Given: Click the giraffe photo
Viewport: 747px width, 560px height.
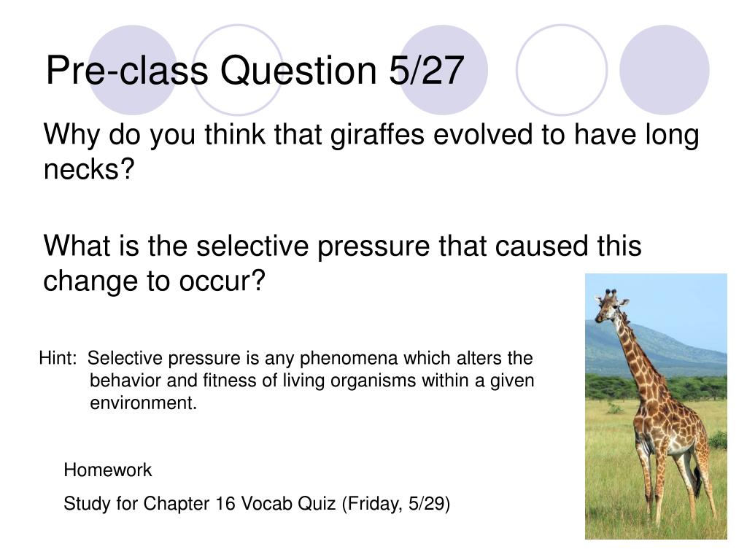Looking at the screenshot, I should click(x=656, y=406).
